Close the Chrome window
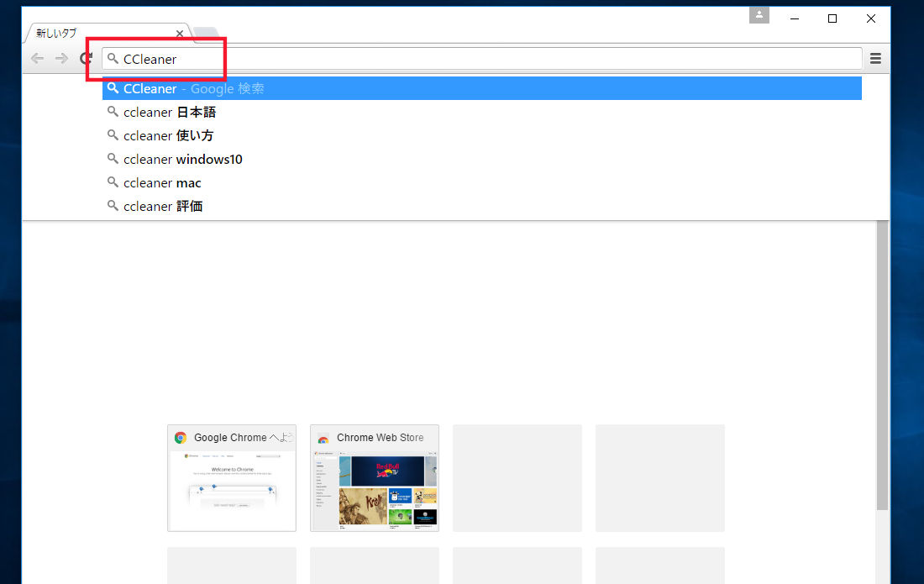924x584 pixels. coord(871,18)
